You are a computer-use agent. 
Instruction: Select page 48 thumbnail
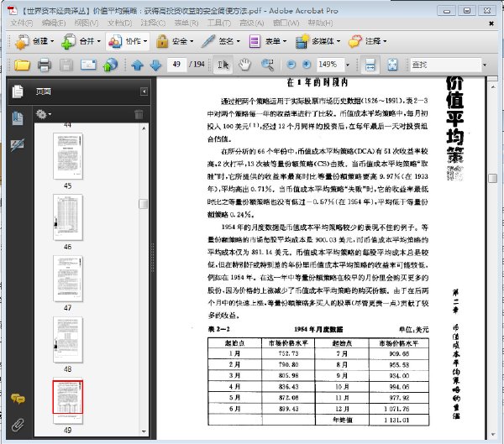coord(68,340)
